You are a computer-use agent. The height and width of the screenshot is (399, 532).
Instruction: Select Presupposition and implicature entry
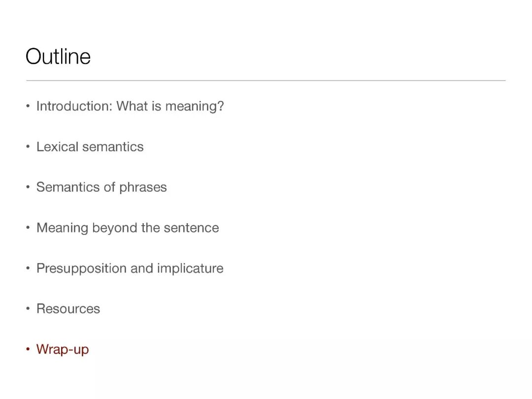pos(130,268)
